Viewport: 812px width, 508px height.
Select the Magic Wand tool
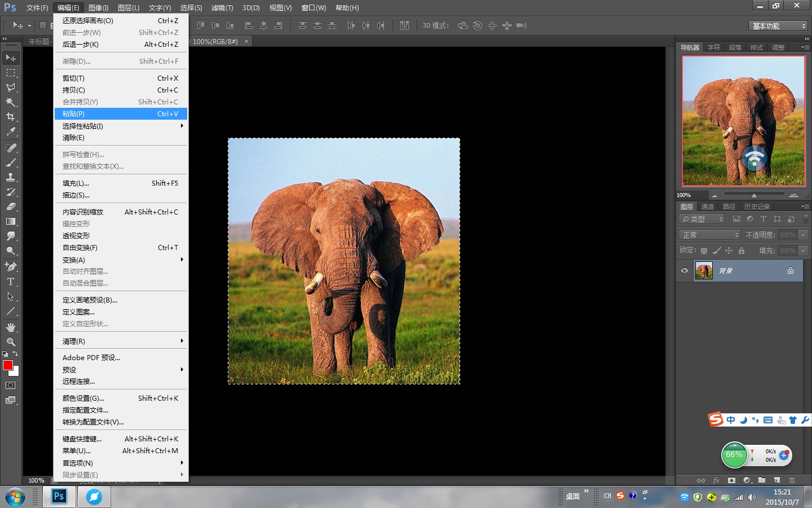click(x=11, y=102)
